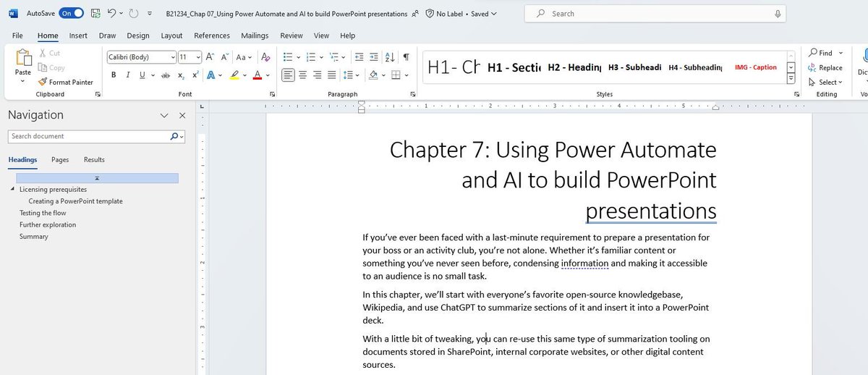Open the Paragraph dialog launcher
This screenshot has height=375, width=868.
point(413,94)
